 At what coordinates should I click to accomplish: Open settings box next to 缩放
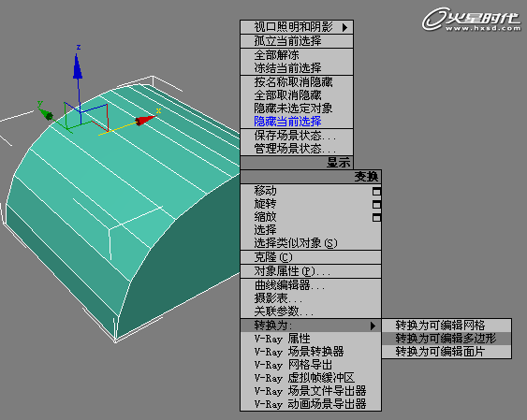tap(376, 218)
